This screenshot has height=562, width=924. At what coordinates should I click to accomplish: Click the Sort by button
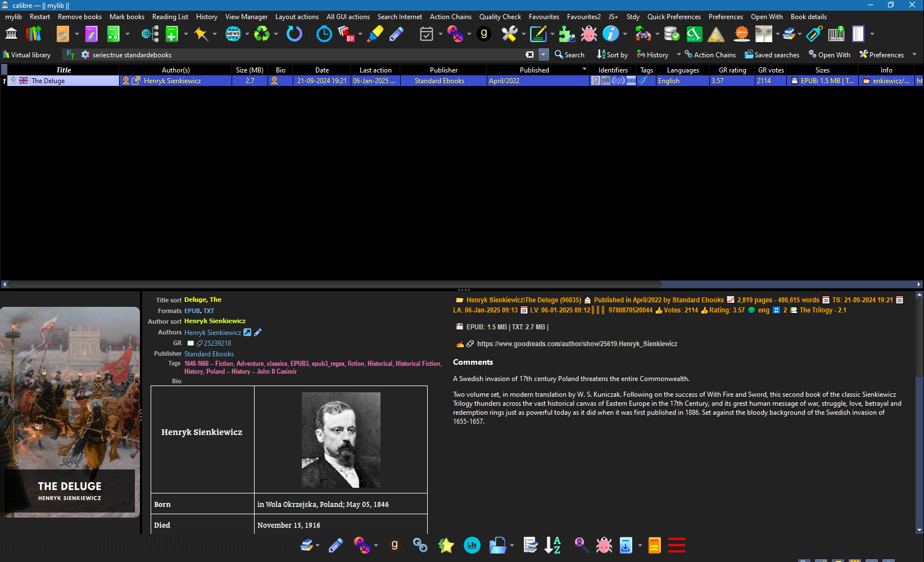[613, 55]
